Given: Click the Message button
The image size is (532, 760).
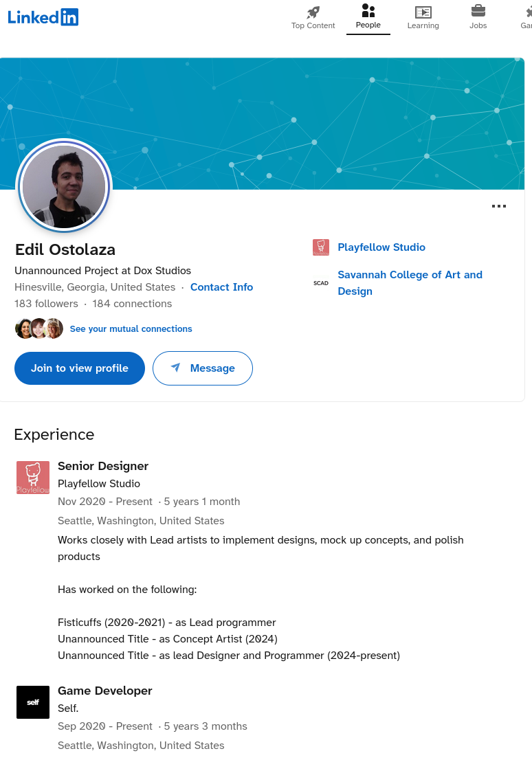Looking at the screenshot, I should [203, 368].
